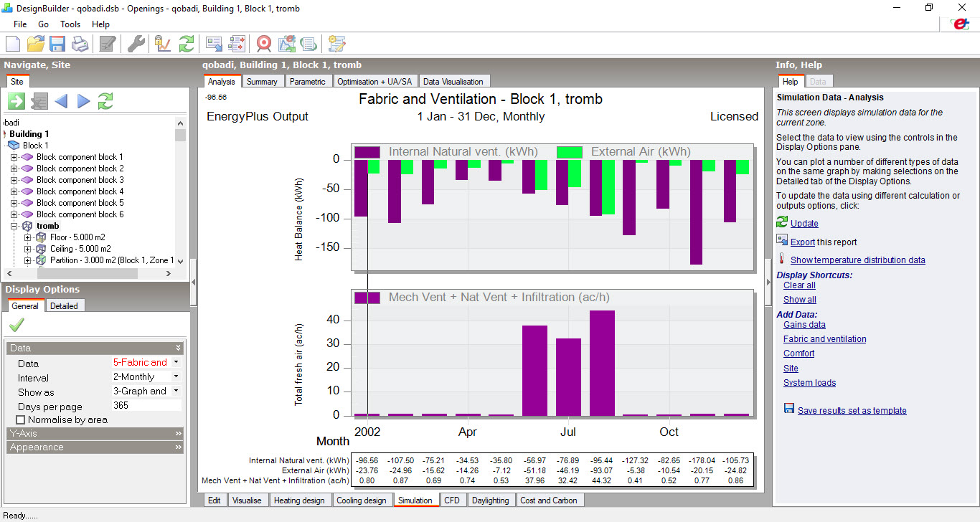This screenshot has width=980, height=522.
Task: Click the Clear all shortcut link
Action: (x=799, y=285)
